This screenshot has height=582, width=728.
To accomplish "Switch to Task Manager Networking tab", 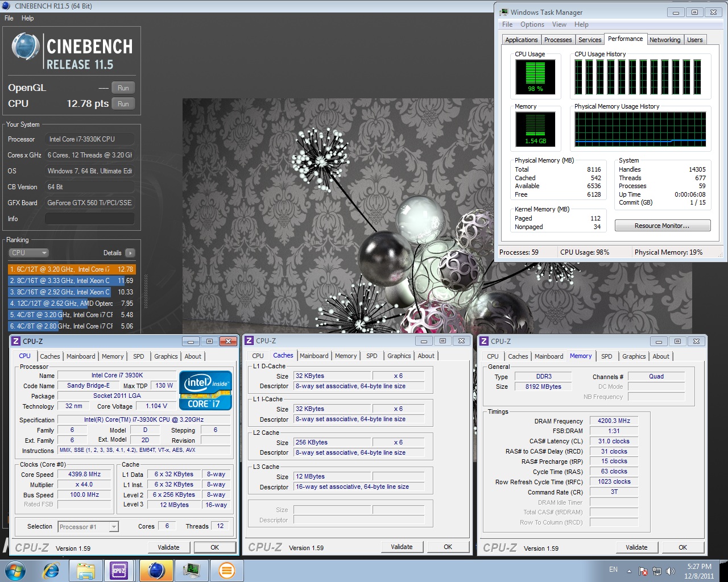I will click(x=665, y=40).
